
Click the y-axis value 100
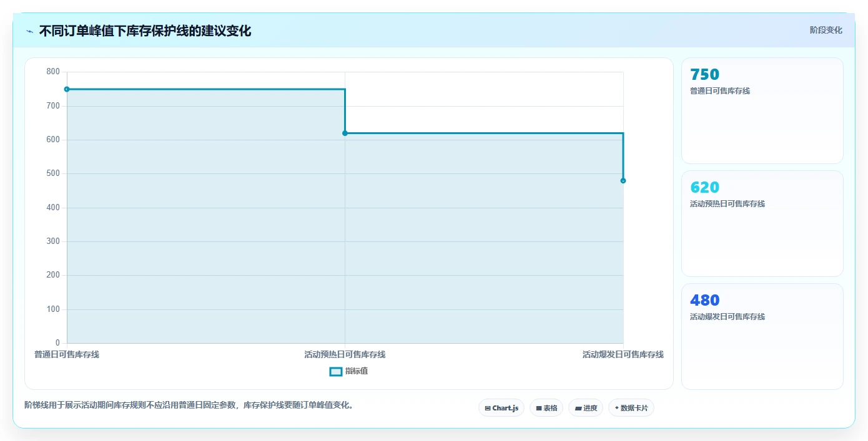tap(53, 309)
